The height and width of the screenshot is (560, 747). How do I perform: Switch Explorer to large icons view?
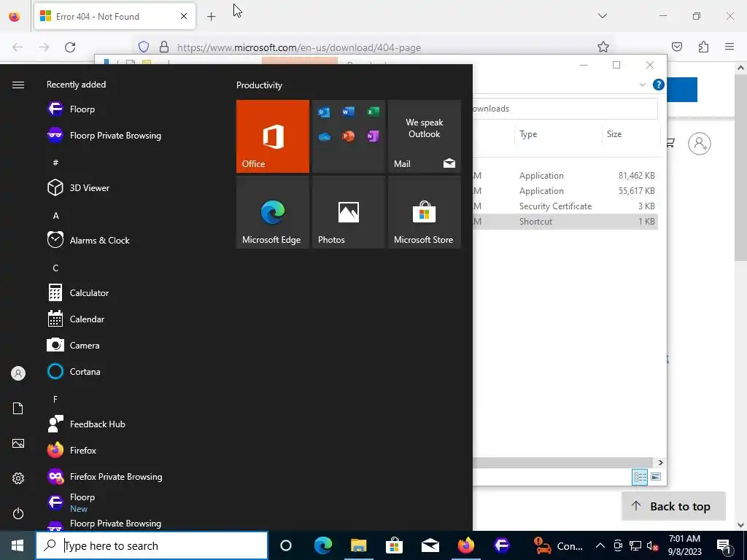click(x=656, y=477)
